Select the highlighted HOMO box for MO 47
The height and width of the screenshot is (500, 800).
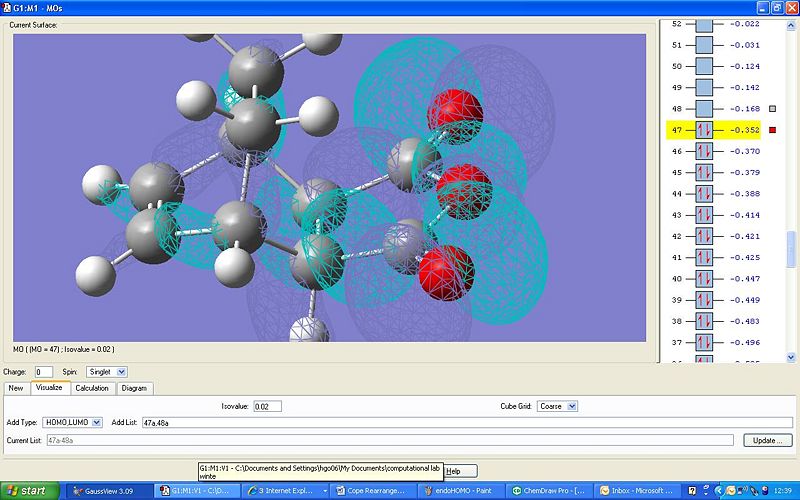[704, 130]
